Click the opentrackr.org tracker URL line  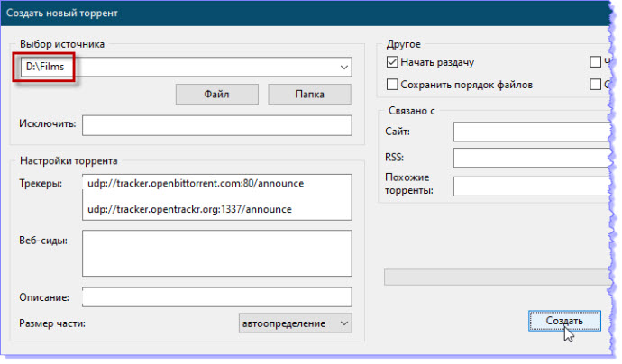point(189,209)
